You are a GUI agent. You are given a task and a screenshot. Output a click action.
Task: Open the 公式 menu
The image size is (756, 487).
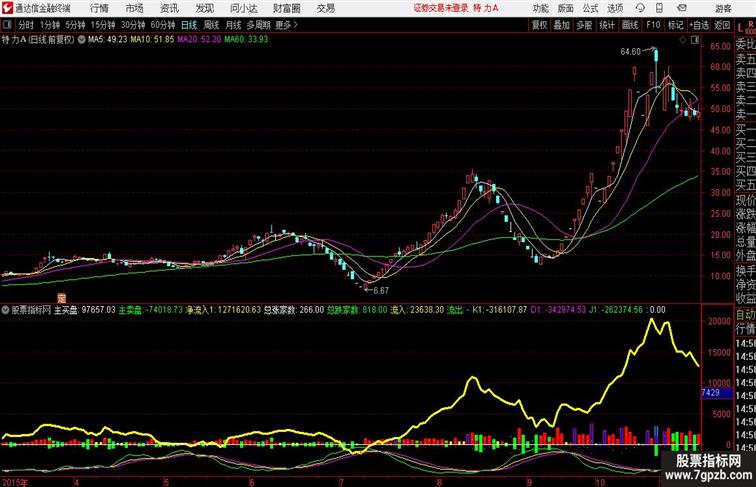(590, 8)
